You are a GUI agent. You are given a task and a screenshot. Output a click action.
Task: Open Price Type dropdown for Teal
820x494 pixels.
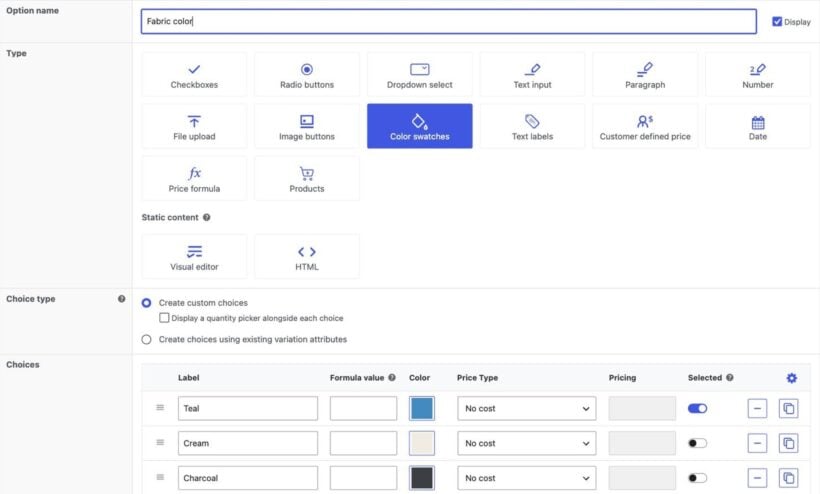point(527,408)
